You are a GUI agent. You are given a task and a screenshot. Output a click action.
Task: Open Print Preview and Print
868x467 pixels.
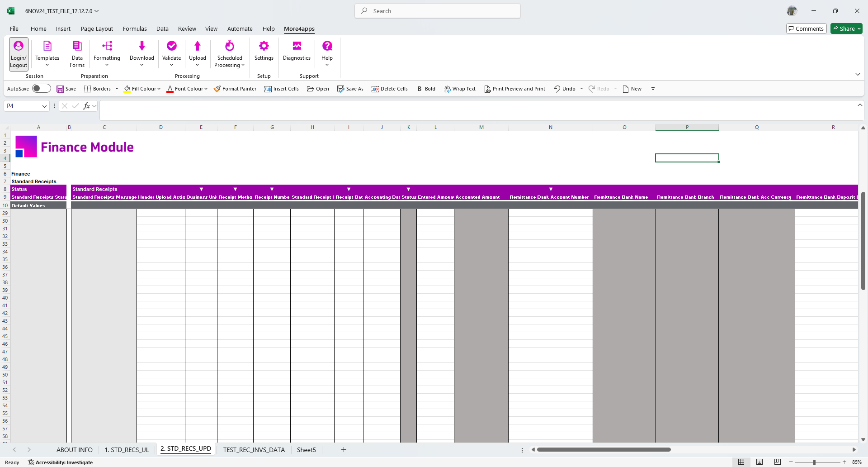click(x=515, y=89)
